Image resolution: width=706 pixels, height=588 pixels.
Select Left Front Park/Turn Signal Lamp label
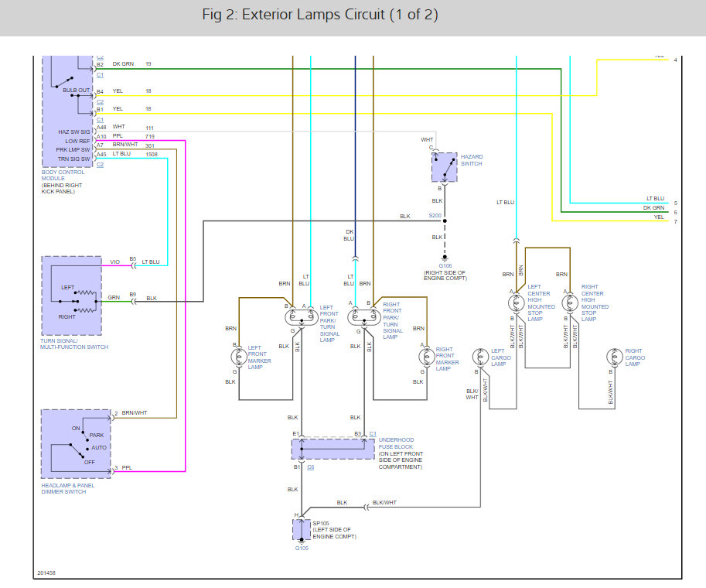point(329,323)
